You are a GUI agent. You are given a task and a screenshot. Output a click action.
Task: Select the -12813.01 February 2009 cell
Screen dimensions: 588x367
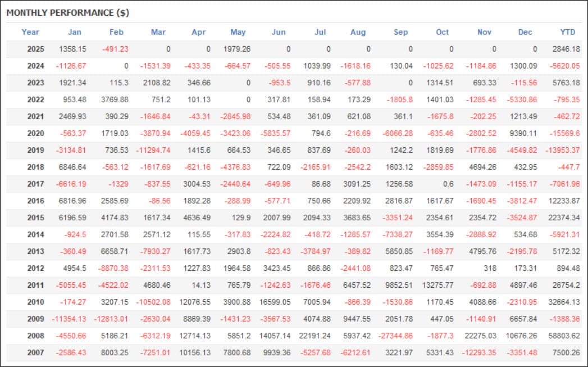click(x=111, y=319)
